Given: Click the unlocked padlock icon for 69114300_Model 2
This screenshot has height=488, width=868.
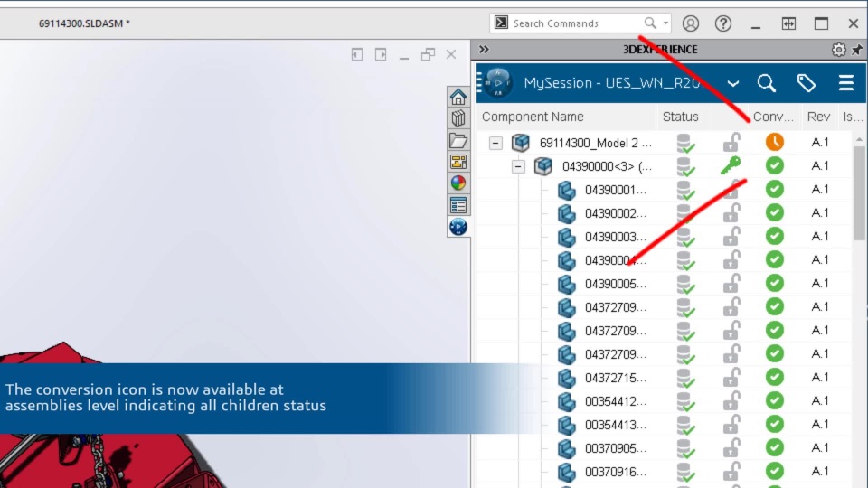Looking at the screenshot, I should [731, 142].
